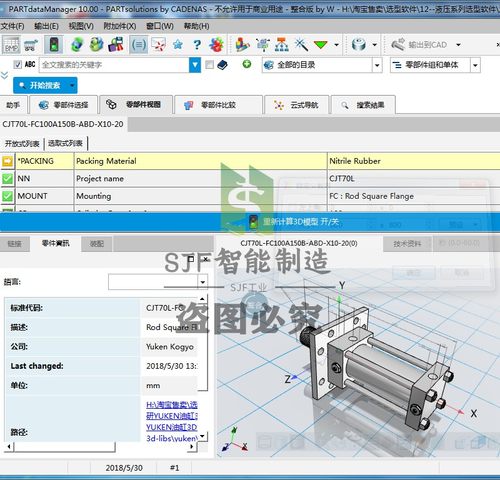The height and width of the screenshot is (480, 500).
Task: Tick the checkbox left of the book icon
Action: [209, 65]
